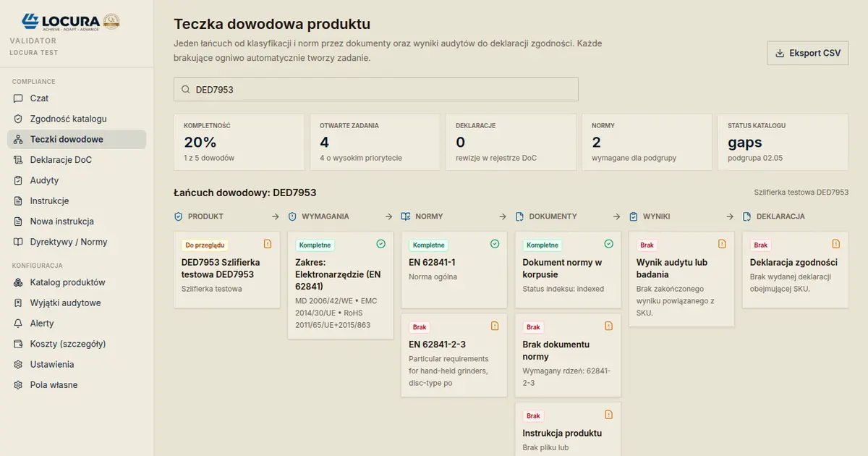Screen dimensions: 868x456
Task: Click the NORMY column book icon
Action: click(406, 216)
